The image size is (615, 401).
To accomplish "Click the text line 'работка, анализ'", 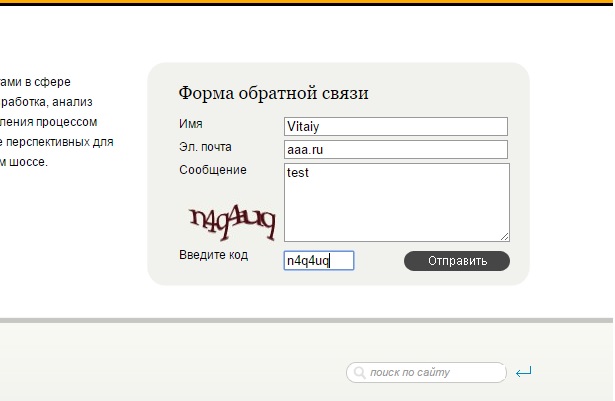I will [47, 101].
